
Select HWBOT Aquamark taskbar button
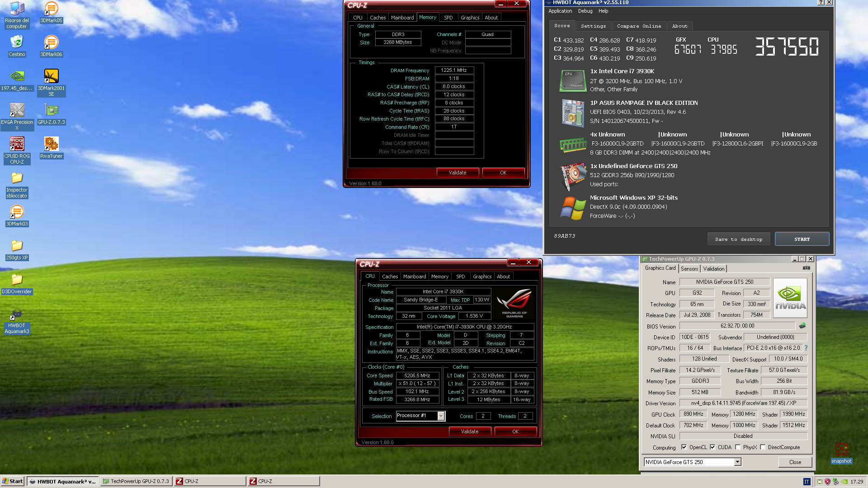63,481
